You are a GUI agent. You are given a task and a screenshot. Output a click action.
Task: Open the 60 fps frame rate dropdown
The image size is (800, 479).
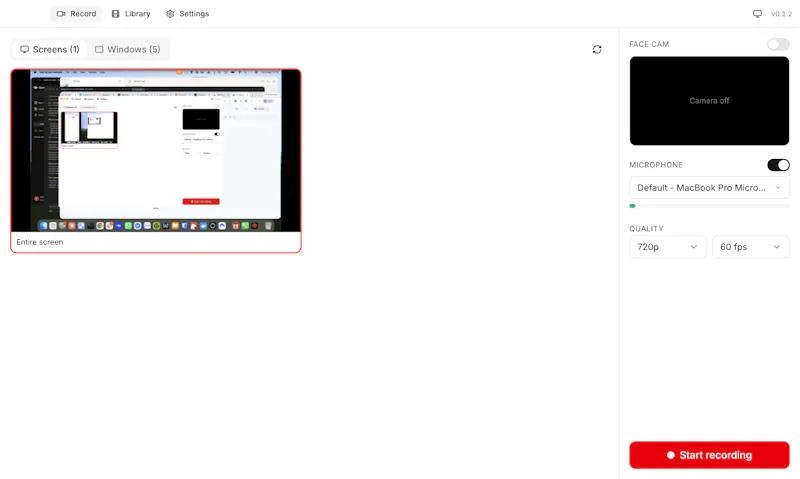coord(751,247)
